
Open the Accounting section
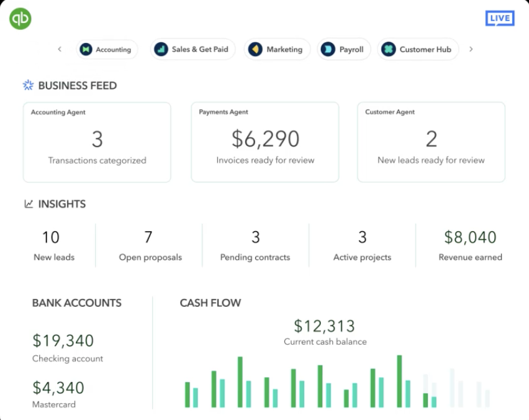[107, 49]
